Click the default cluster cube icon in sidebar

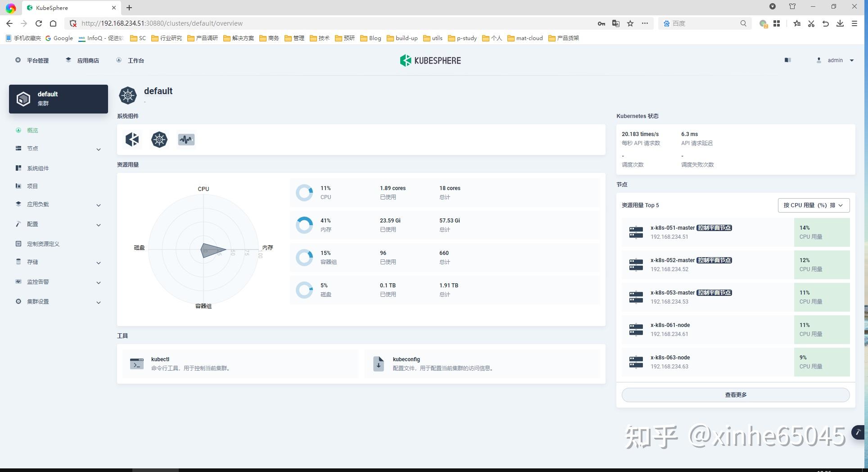pyautogui.click(x=23, y=99)
